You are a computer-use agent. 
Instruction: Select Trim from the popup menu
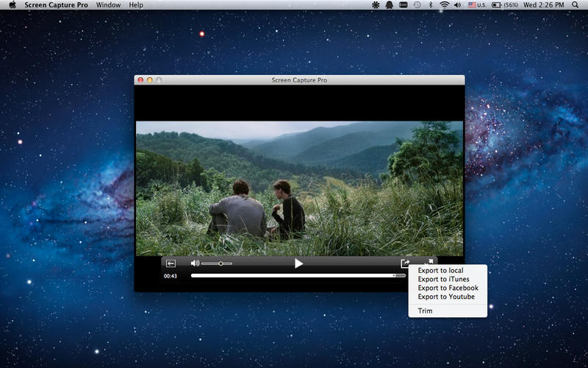coord(426,311)
